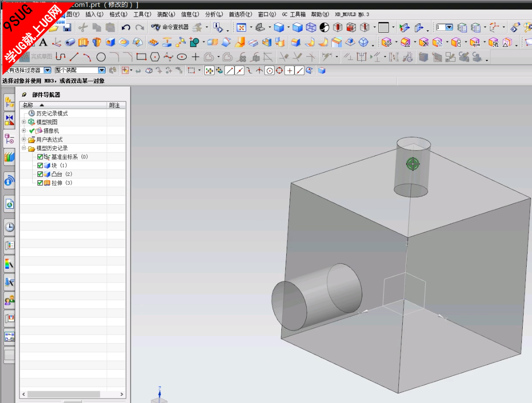Open the 装配(A) menu
This screenshot has height=403, width=532.
pyautogui.click(x=166, y=14)
